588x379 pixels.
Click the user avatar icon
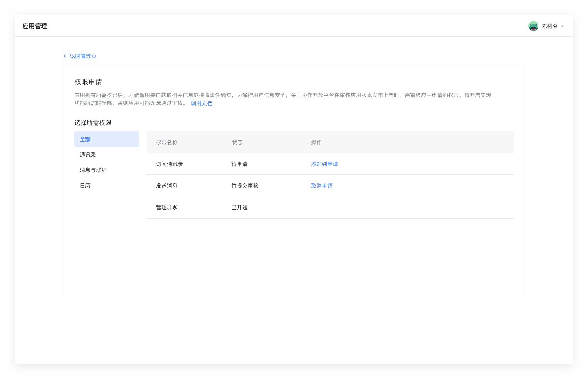point(533,26)
